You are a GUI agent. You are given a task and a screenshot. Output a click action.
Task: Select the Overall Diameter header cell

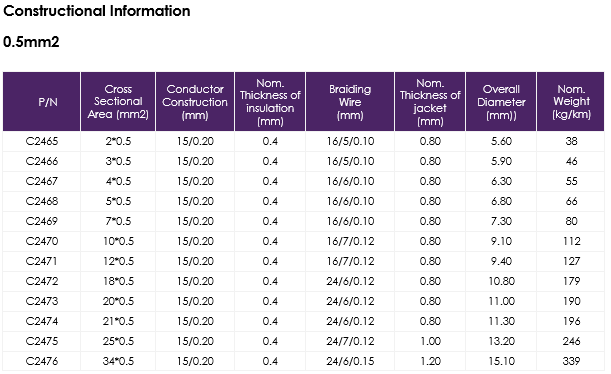[501, 102]
